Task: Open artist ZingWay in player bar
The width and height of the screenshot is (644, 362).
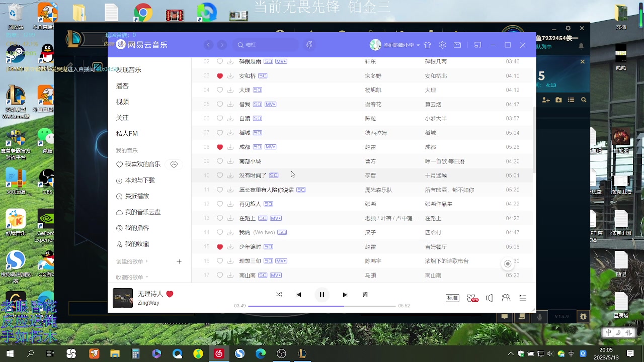Action: [148, 303]
